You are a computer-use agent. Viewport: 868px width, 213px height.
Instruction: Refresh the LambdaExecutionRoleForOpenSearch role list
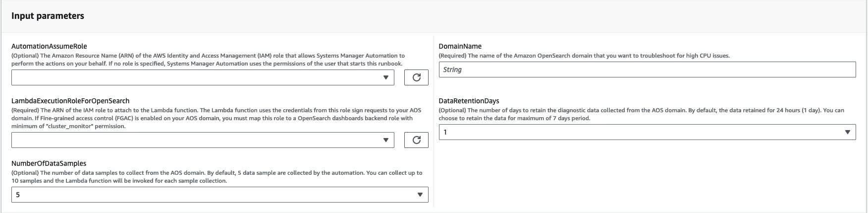416,140
